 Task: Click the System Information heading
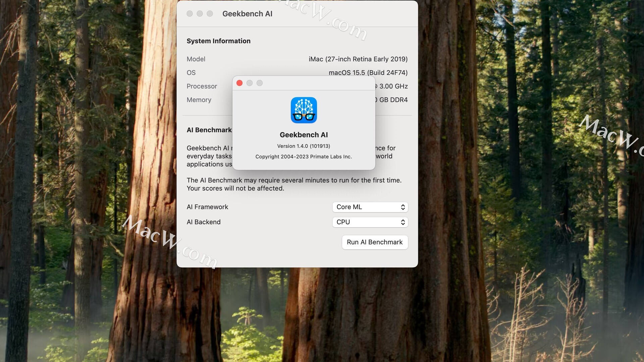pyautogui.click(x=218, y=41)
